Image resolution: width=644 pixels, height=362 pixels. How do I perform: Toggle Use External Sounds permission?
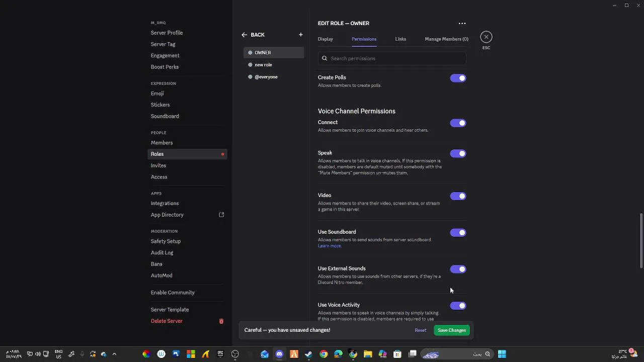(458, 269)
